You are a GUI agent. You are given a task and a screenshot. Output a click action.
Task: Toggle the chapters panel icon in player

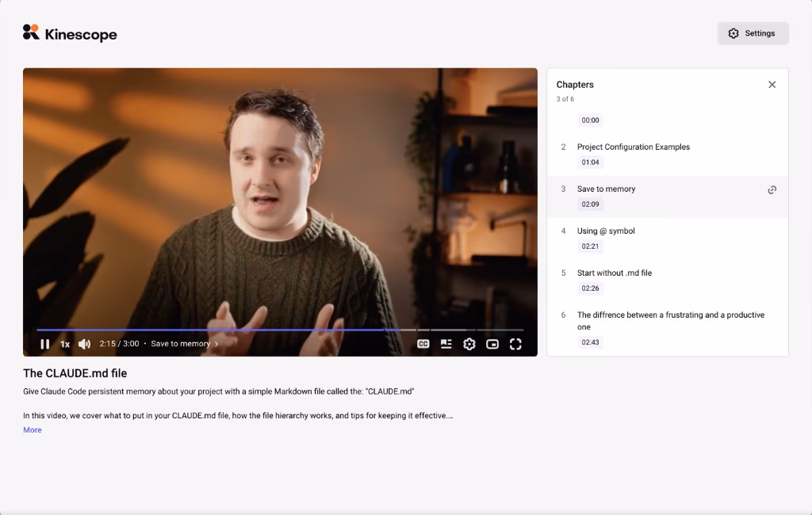tap(446, 344)
